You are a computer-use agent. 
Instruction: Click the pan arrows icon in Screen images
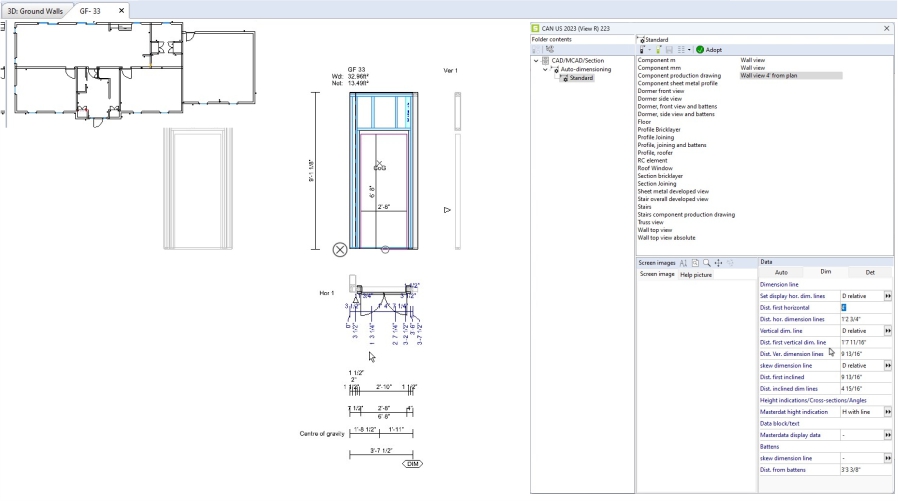(718, 262)
